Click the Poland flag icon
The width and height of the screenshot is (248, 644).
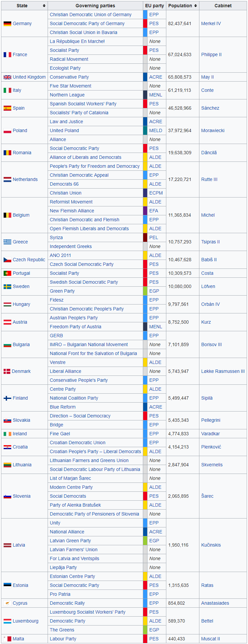pyautogui.click(x=7, y=131)
